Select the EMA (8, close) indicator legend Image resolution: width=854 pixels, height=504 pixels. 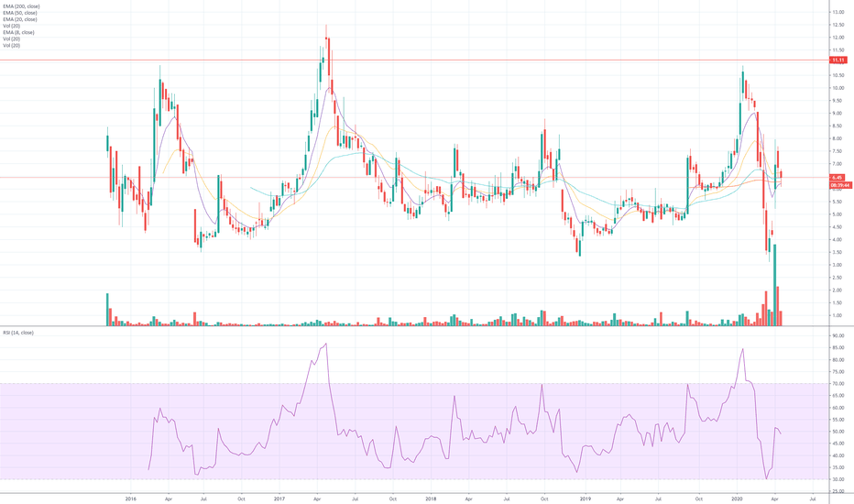(x=18, y=33)
